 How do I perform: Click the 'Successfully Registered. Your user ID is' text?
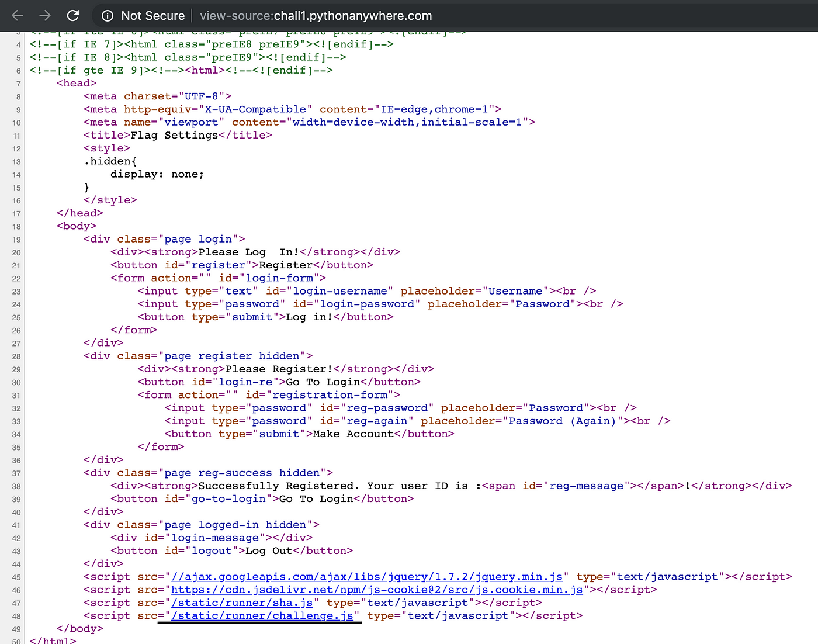click(333, 486)
